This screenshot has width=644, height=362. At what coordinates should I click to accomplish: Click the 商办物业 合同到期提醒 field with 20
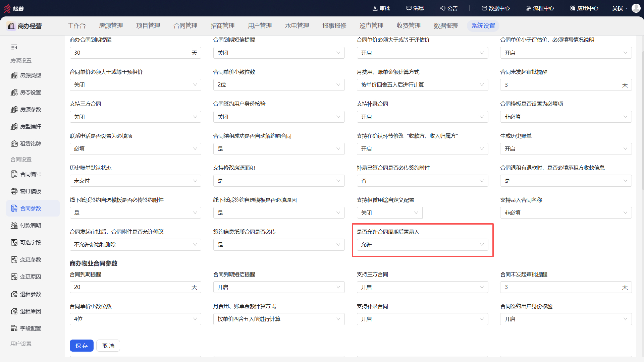click(135, 287)
